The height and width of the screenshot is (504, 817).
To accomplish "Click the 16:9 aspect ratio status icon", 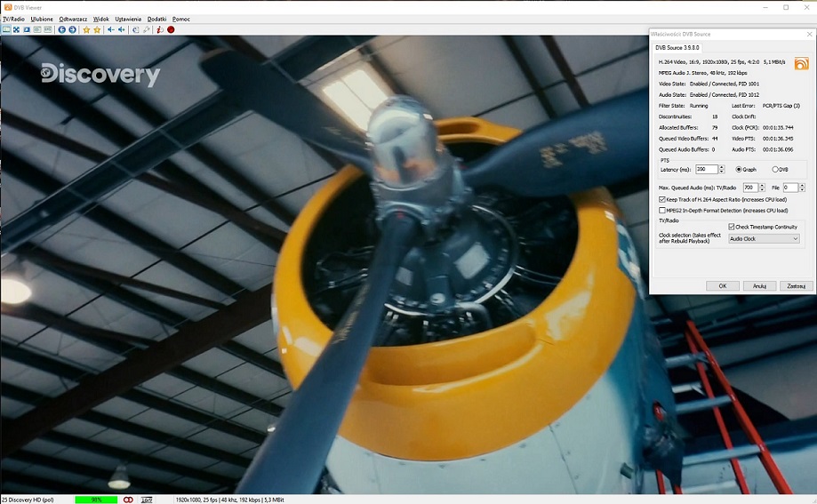I will pyautogui.click(x=147, y=500).
